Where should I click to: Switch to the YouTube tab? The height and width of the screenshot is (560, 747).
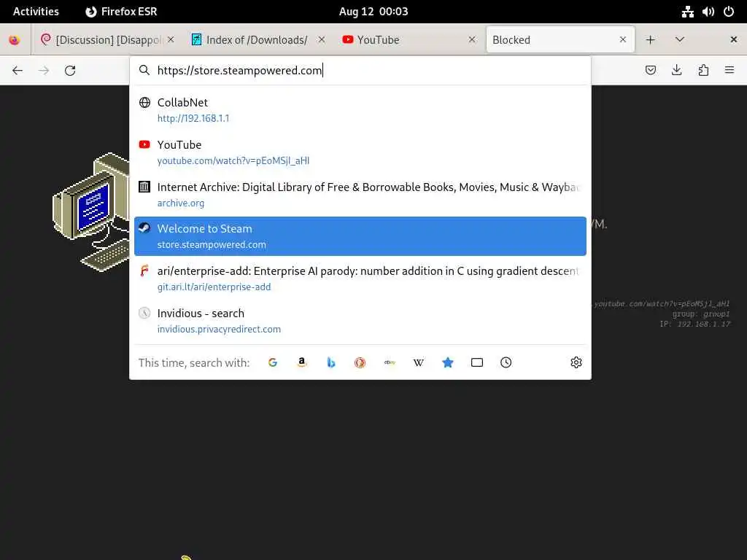[409, 40]
